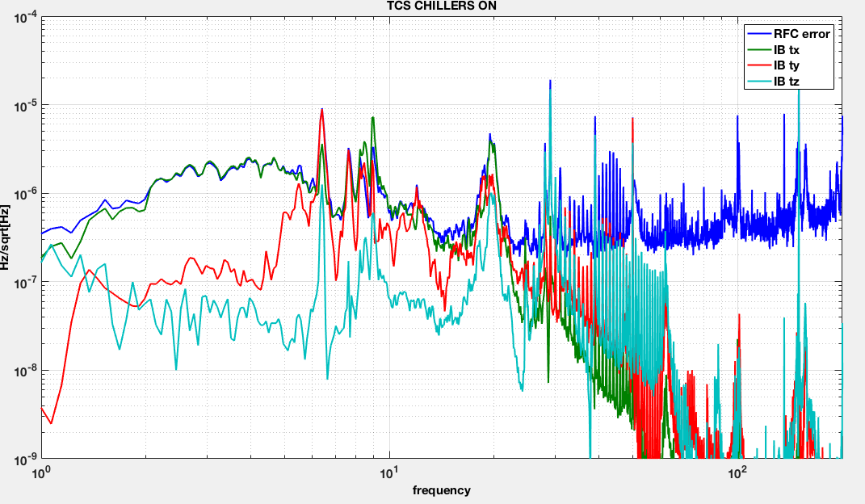The image size is (865, 504).
Task: Click the red line sample for IB ty
Action: pyautogui.click(x=759, y=65)
